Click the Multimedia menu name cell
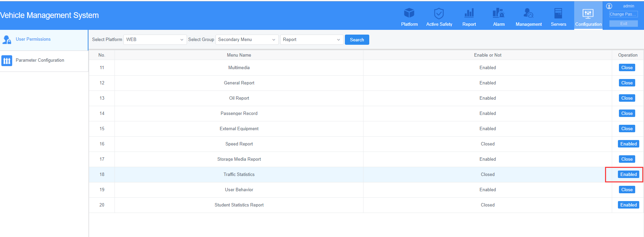 point(239,68)
